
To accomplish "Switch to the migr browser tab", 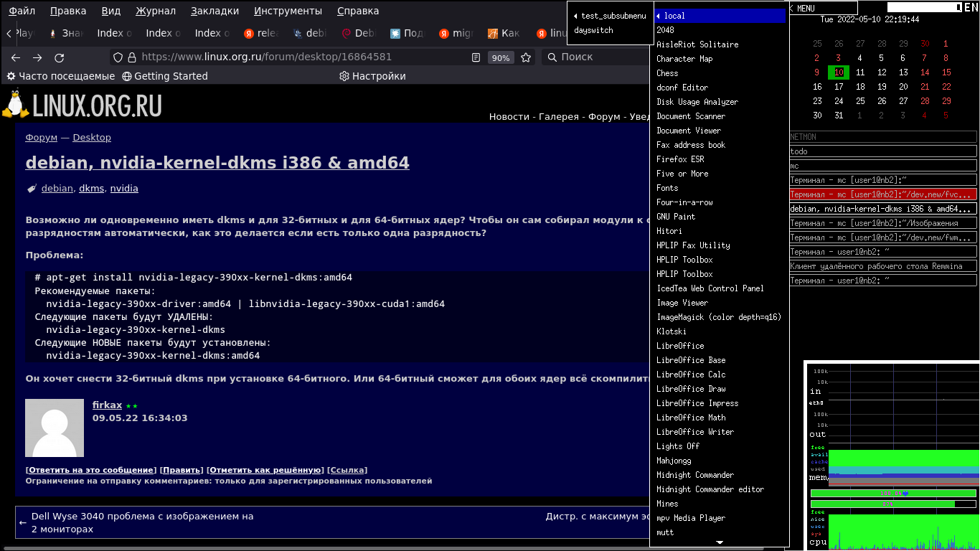I will coord(456,33).
